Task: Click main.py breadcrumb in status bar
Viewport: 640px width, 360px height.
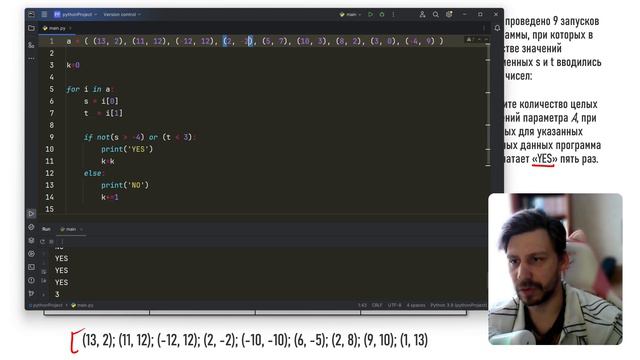Action: click(82, 305)
